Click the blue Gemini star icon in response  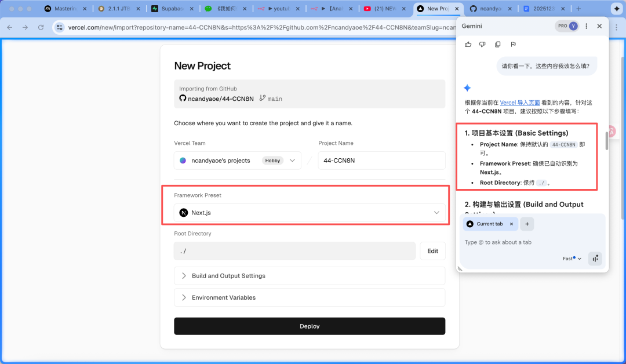tap(467, 88)
